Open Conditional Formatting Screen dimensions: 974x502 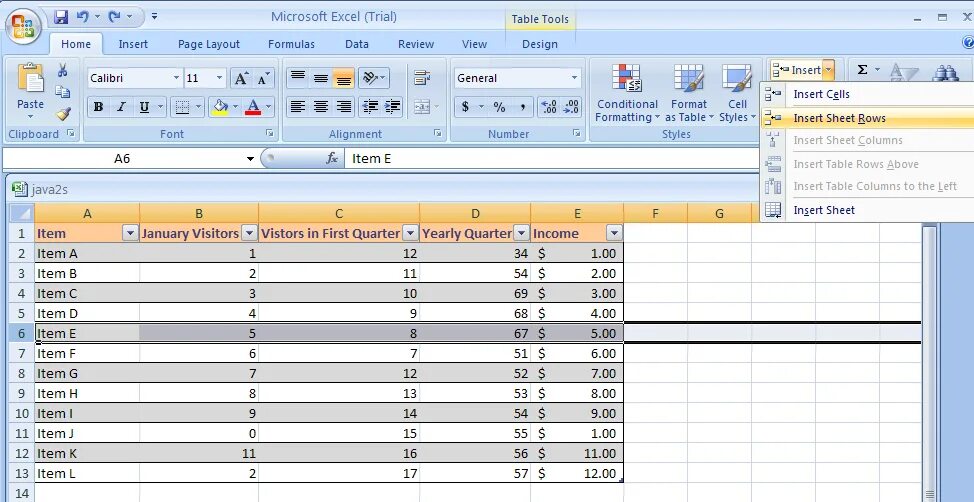click(627, 93)
